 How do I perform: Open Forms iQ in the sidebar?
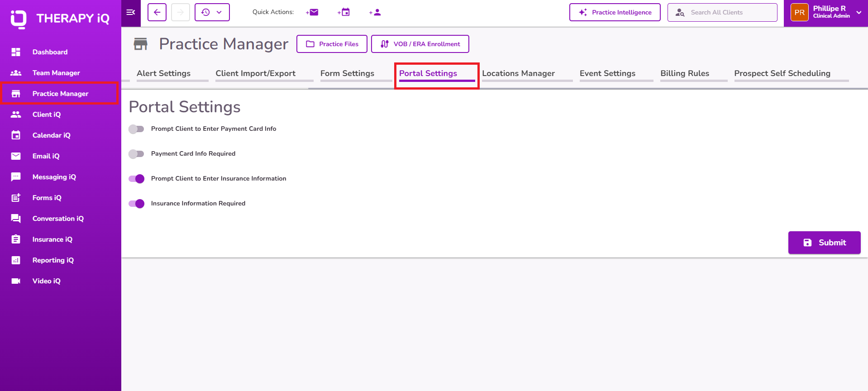click(x=61, y=198)
